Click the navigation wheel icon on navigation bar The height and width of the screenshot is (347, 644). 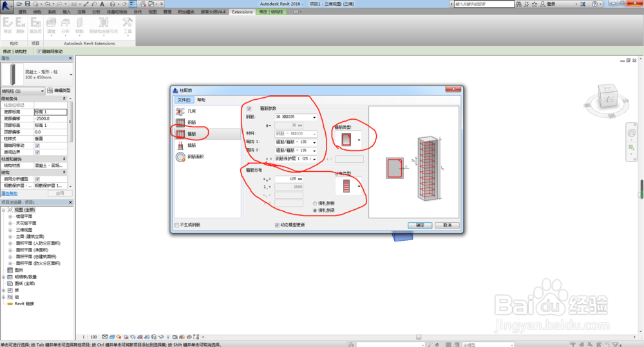(x=632, y=133)
